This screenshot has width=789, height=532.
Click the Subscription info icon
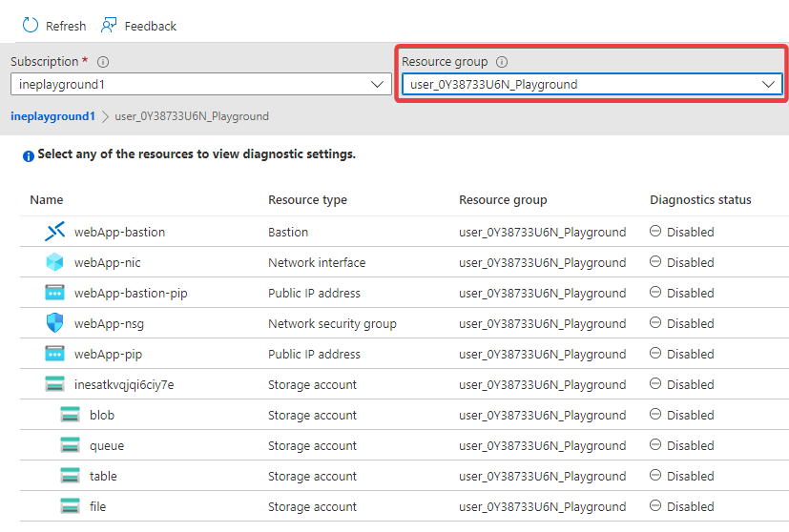pos(103,62)
